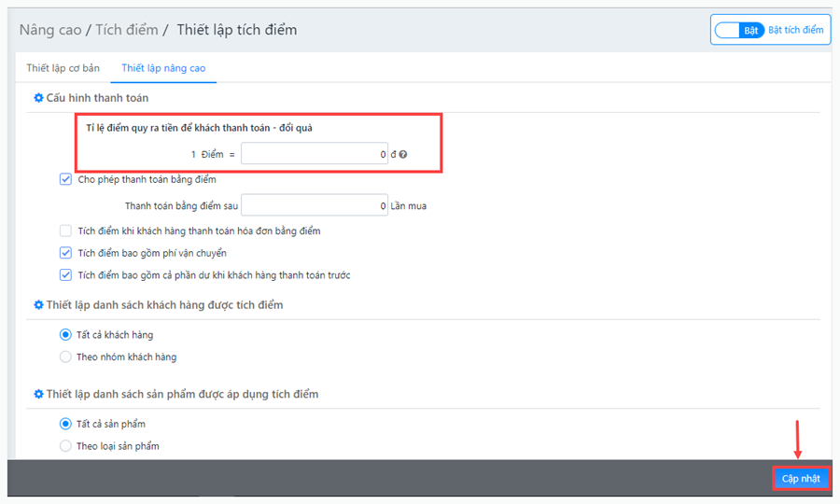Select the Theo loại sản phẩm radio button

[x=65, y=445]
